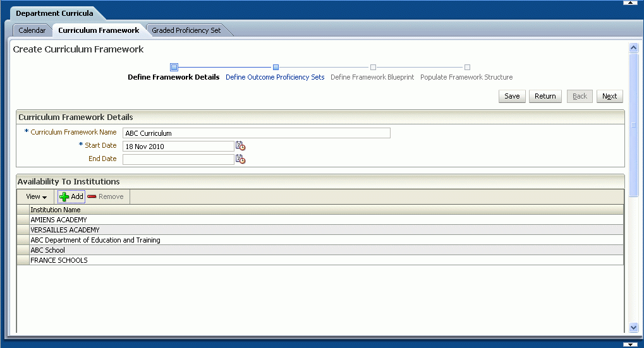The image size is (644, 348).
Task: Click the Curriculum Framework Name input field
Action: (257, 133)
